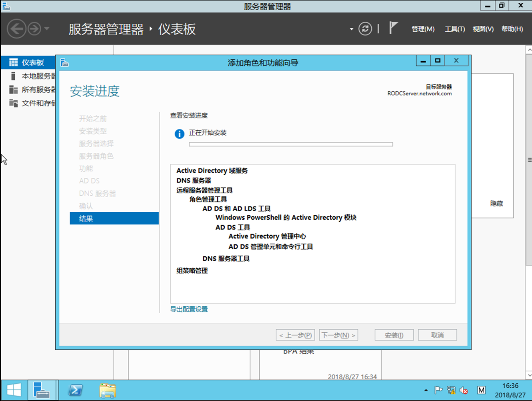Open the 视图(V) menu
Image resolution: width=532 pixels, height=401 pixels.
pos(483,29)
